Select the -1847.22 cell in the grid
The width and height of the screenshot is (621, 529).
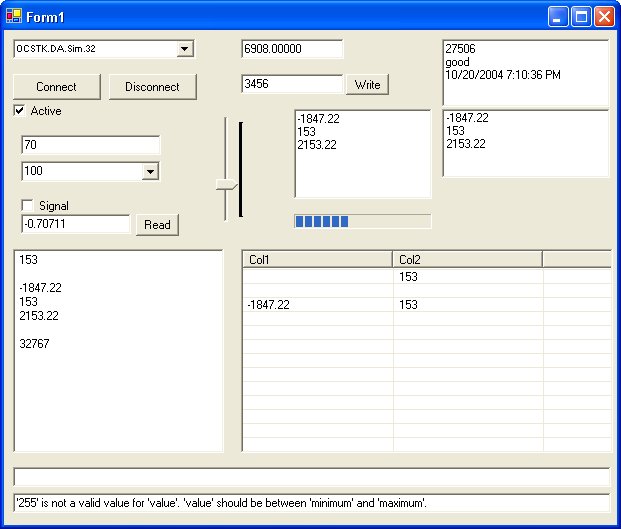point(318,304)
